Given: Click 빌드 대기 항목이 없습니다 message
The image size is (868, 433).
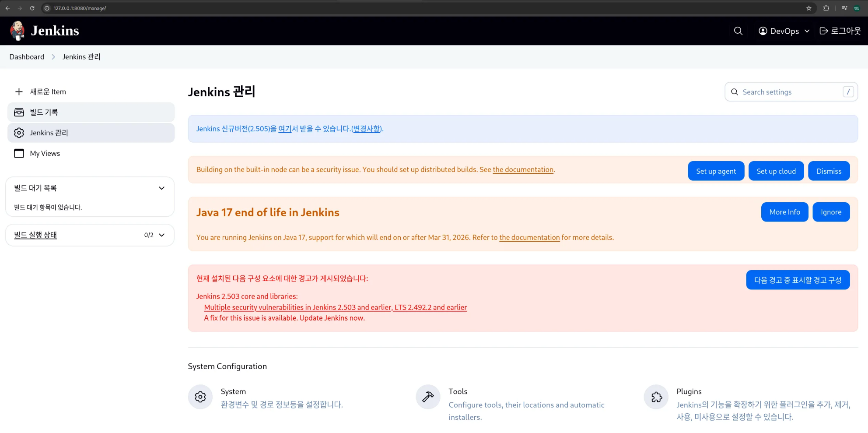Looking at the screenshot, I should tap(48, 208).
